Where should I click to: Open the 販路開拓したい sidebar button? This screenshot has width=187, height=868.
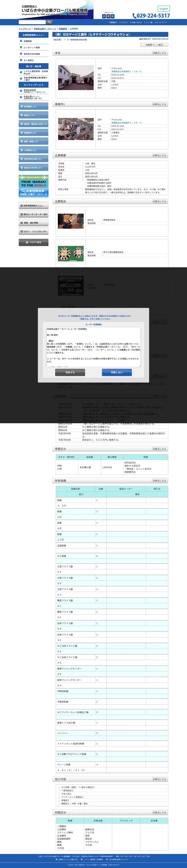click(x=33, y=133)
